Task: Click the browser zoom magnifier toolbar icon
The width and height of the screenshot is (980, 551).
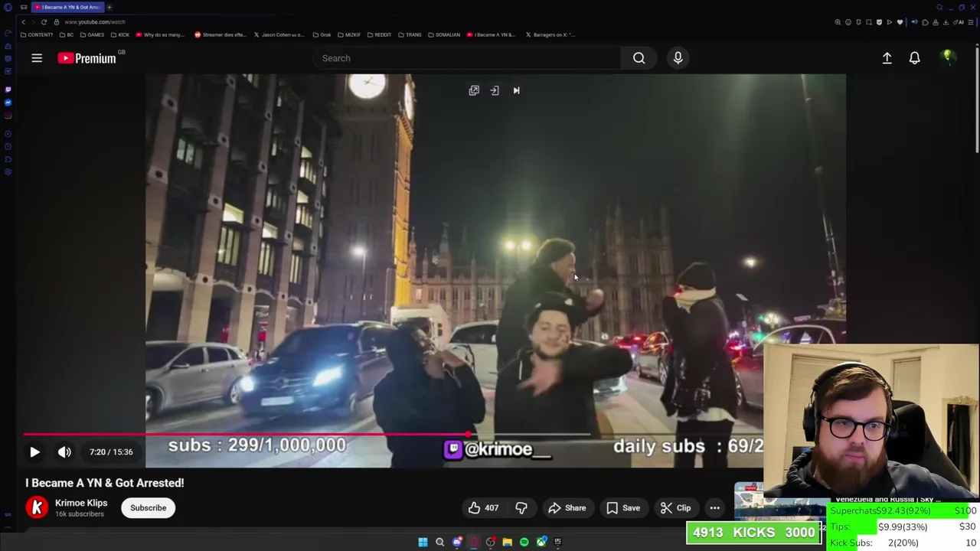Action: (x=838, y=22)
